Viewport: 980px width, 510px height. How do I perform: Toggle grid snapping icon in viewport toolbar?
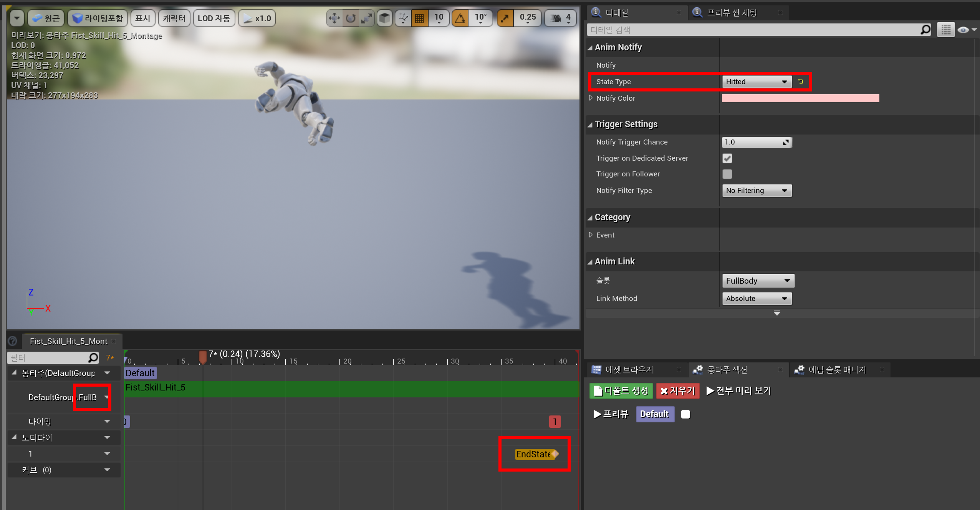(x=419, y=18)
